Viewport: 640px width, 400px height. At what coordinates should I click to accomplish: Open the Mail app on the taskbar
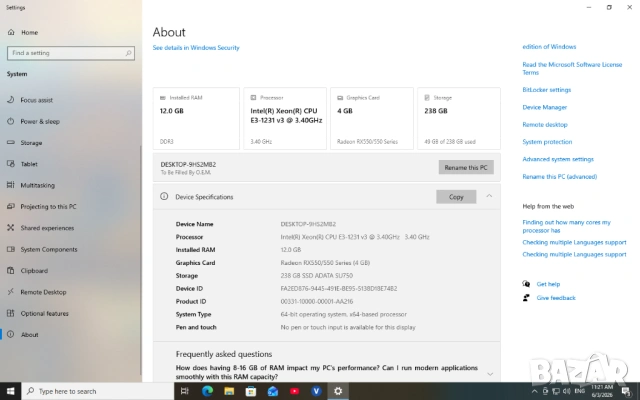coord(273,391)
